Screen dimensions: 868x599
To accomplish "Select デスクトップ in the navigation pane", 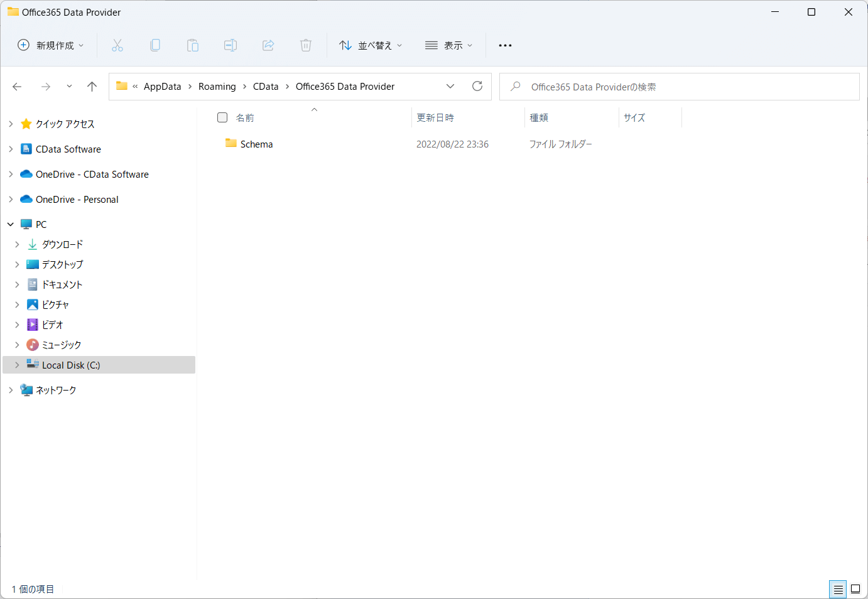I will click(62, 264).
